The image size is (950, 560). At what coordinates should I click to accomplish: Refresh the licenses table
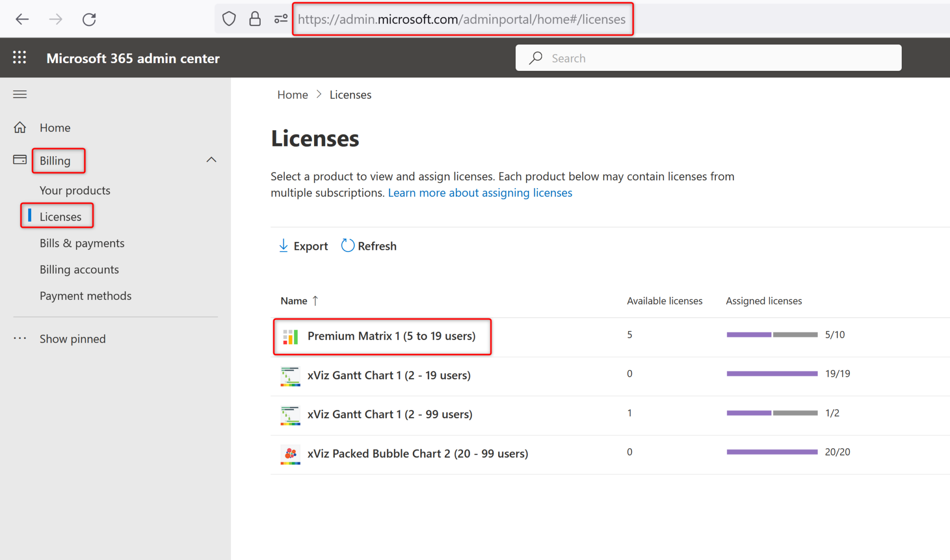click(x=368, y=246)
